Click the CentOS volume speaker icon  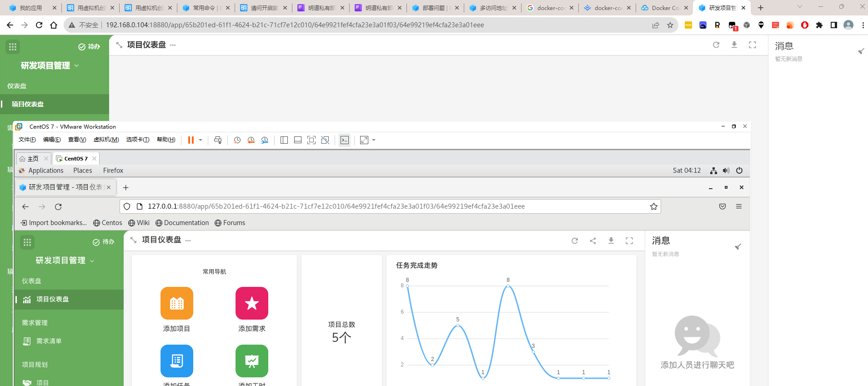click(x=726, y=170)
